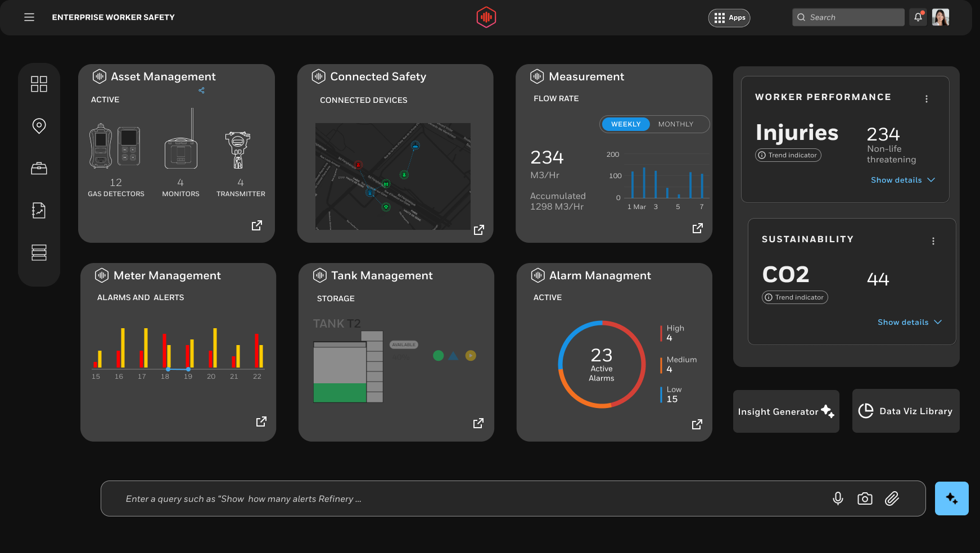Switch flow rate to MONTHLY
Viewport: 980px width, 553px height.
676,124
